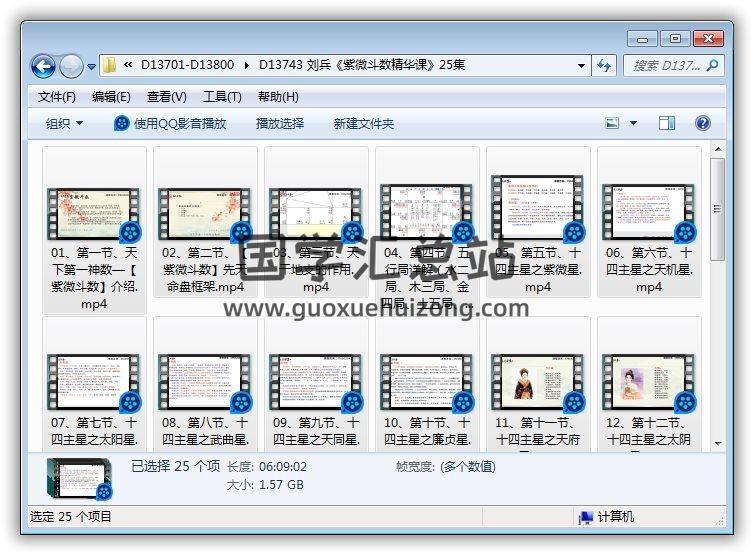754x555 pixels.
Task: Click file name 10、第十节、十四主星之廉贞星
Action: 427,431
